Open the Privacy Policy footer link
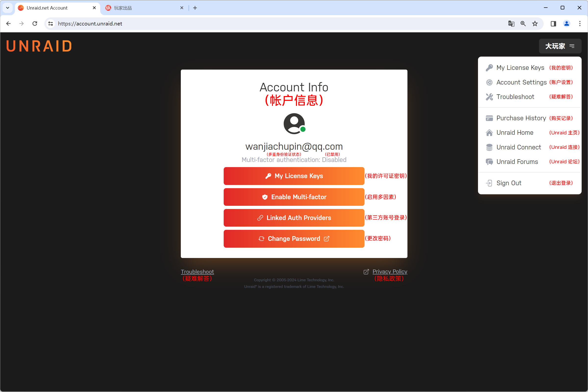Image resolution: width=588 pixels, height=392 pixels. 390,271
